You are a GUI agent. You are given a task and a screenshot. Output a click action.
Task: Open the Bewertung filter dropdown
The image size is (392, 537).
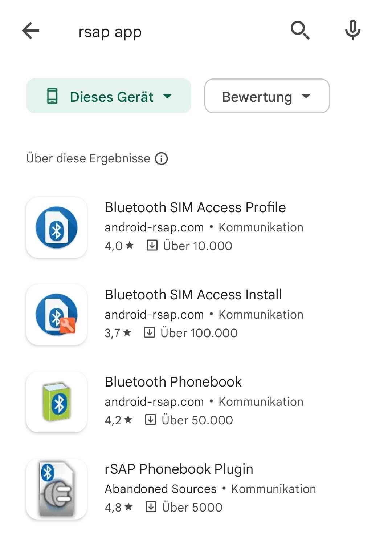coord(267,96)
